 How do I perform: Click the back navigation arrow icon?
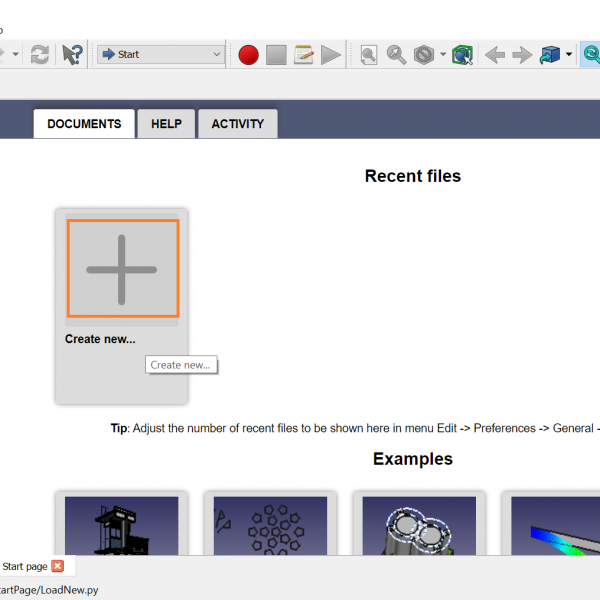pyautogui.click(x=494, y=54)
